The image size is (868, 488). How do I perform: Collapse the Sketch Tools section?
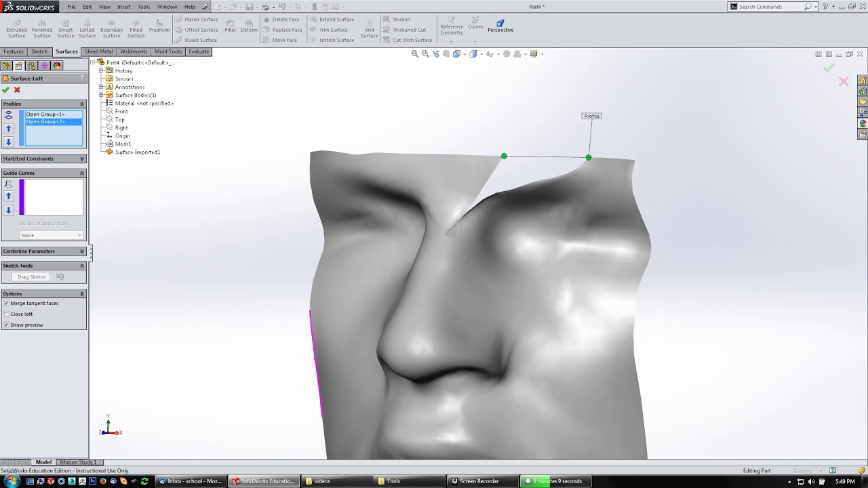(82, 266)
